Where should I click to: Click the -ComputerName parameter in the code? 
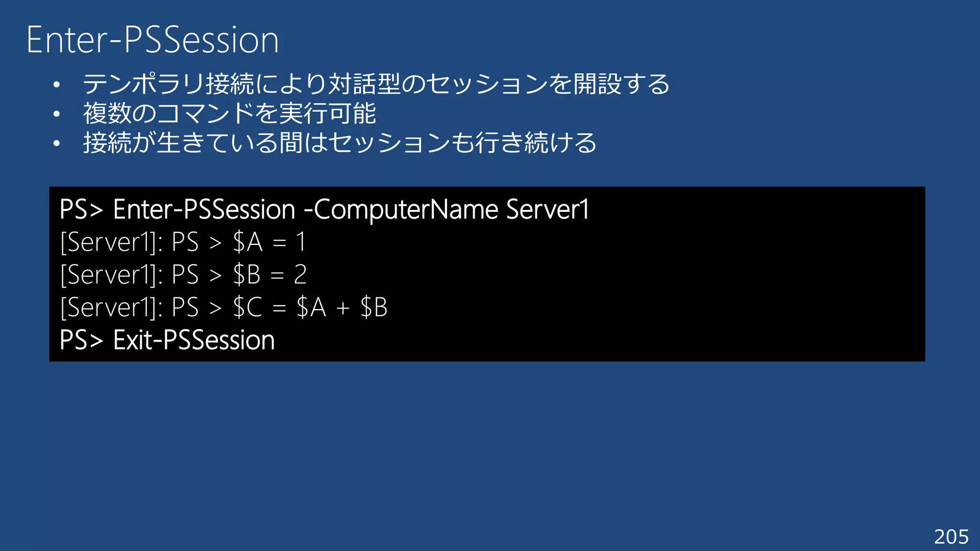pos(401,209)
